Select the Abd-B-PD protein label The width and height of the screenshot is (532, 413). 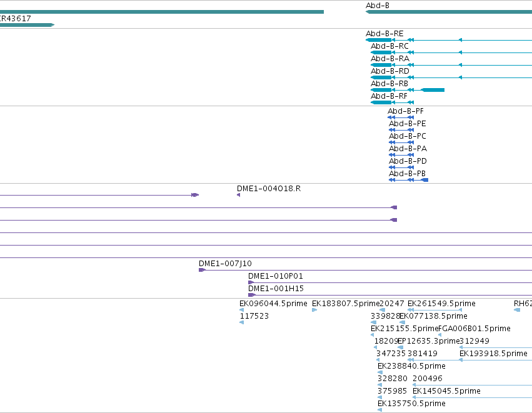[408, 161]
